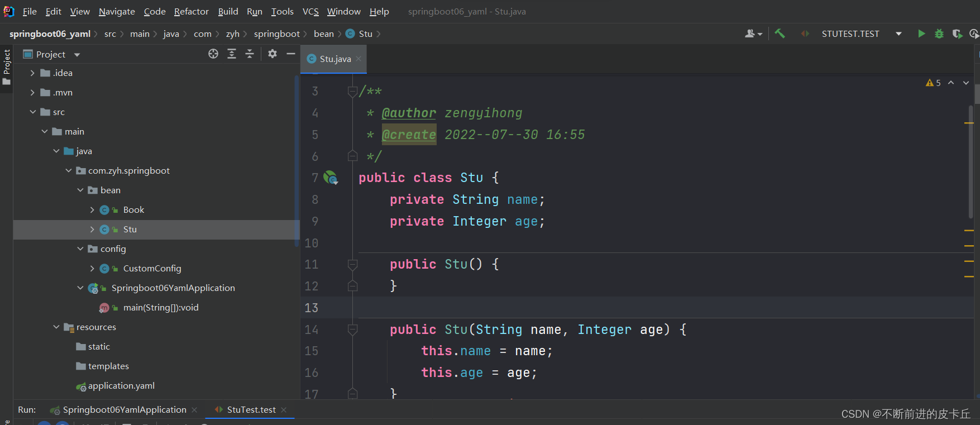Fold the Stu() constructor at line 11
Screen dimensions: 980x425
click(x=352, y=264)
